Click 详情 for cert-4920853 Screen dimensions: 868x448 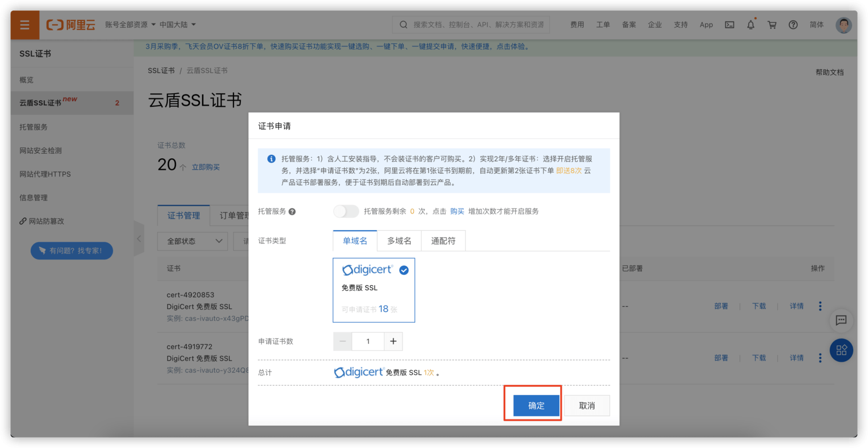797,306
